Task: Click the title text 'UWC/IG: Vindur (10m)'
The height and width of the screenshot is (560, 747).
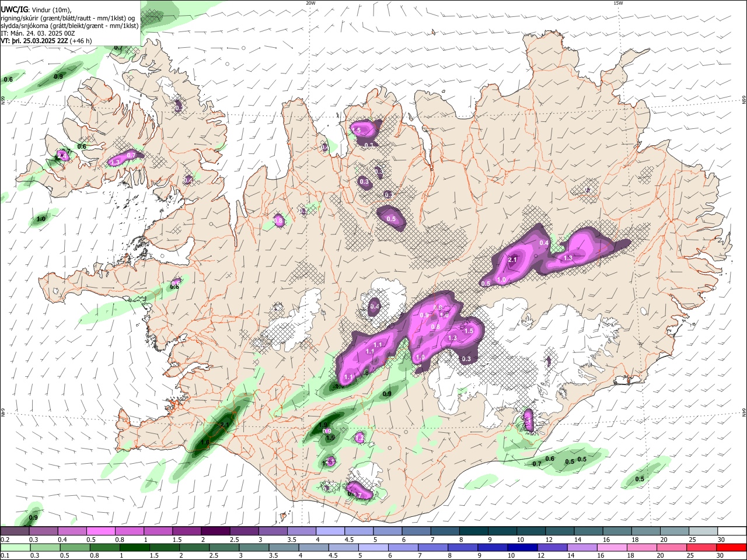Action: click(x=36, y=9)
